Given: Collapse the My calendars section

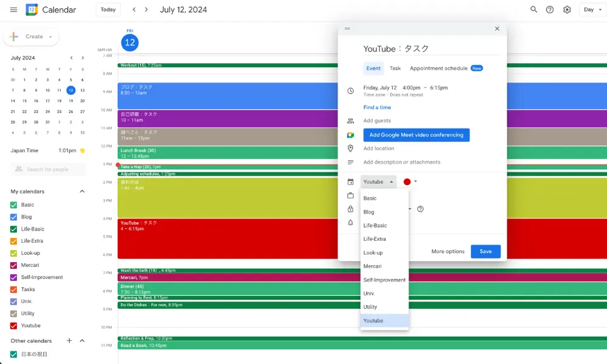Looking at the screenshot, I should click(82, 192).
